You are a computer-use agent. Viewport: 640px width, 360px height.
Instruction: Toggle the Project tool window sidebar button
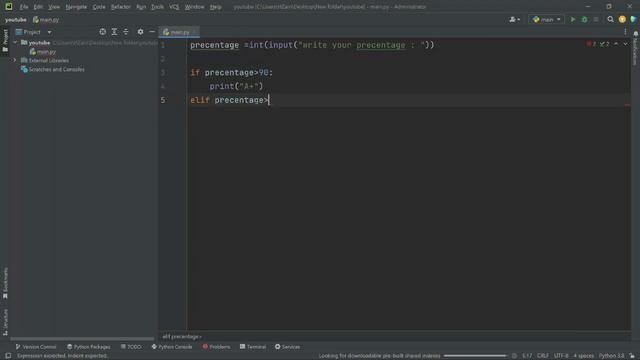(5, 40)
